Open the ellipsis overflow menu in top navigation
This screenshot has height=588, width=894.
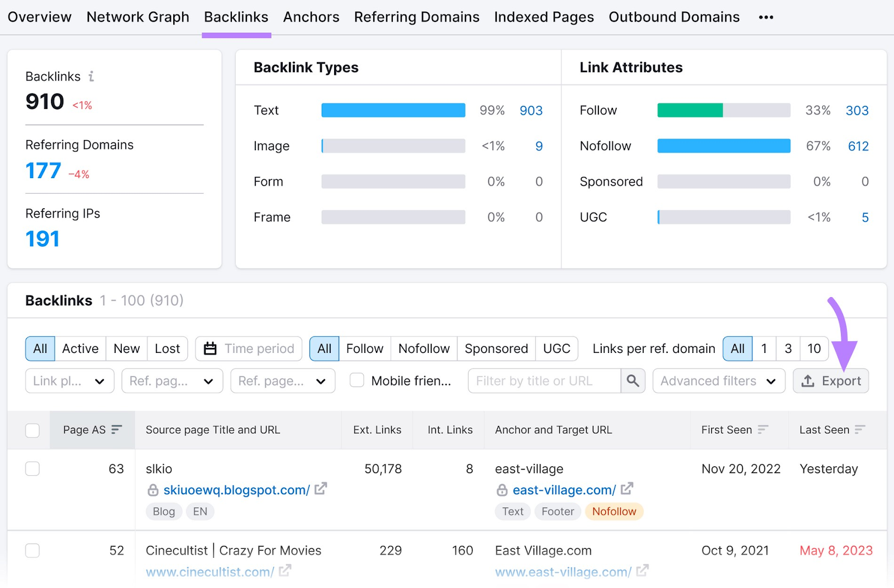pos(765,17)
